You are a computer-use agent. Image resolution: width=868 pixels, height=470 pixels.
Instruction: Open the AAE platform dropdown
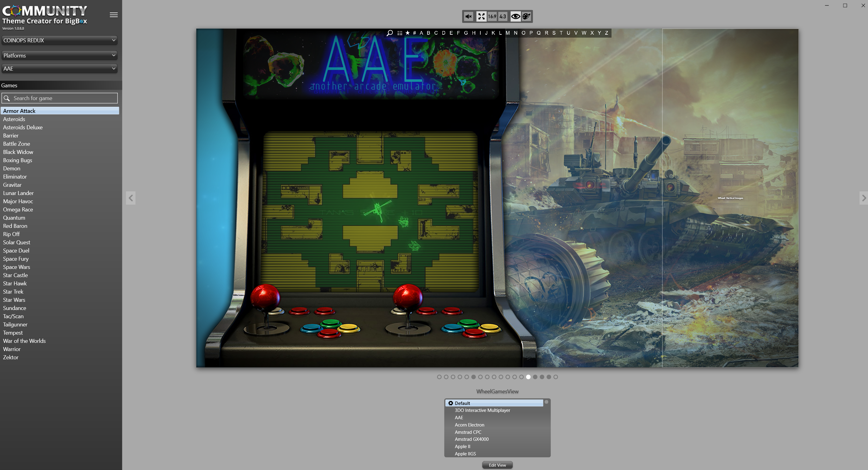click(60, 68)
